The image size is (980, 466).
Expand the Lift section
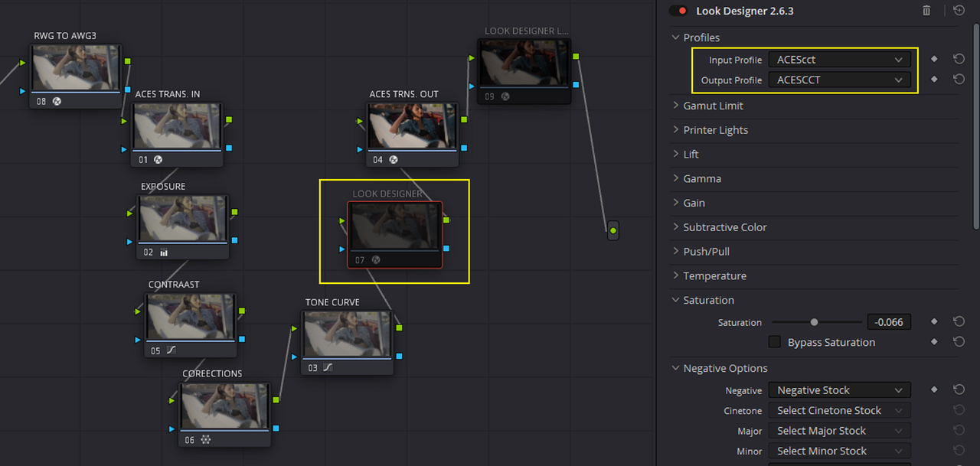[x=676, y=154]
